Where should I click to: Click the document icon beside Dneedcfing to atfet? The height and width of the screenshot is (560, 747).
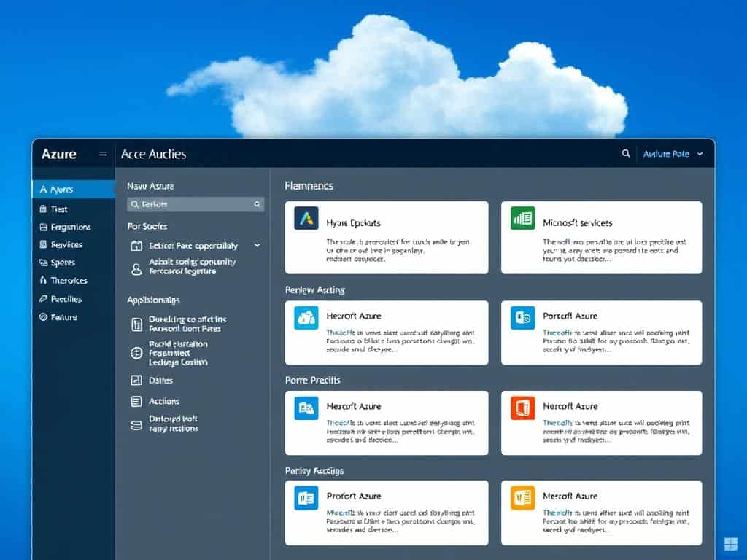(136, 324)
